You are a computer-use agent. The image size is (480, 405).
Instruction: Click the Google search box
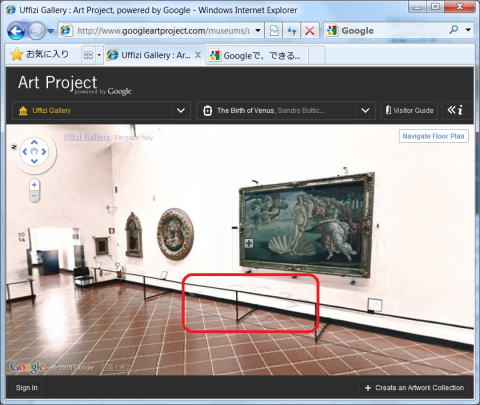(393, 31)
